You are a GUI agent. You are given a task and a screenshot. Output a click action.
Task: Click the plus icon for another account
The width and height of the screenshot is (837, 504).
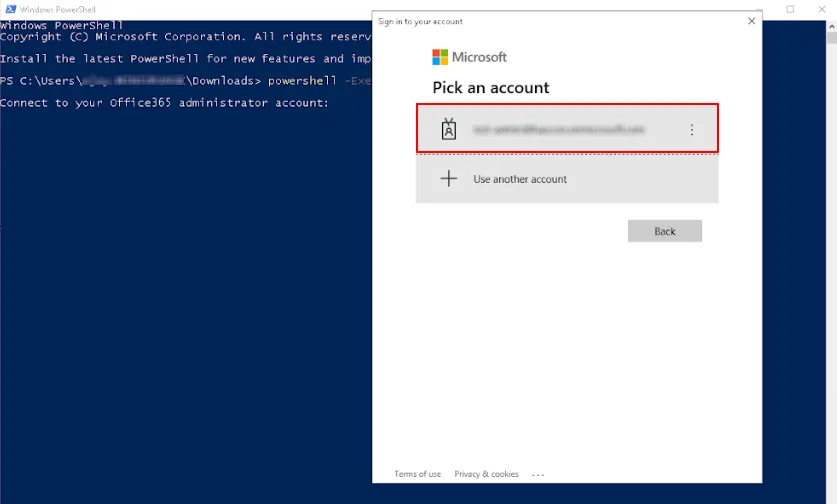pos(448,178)
